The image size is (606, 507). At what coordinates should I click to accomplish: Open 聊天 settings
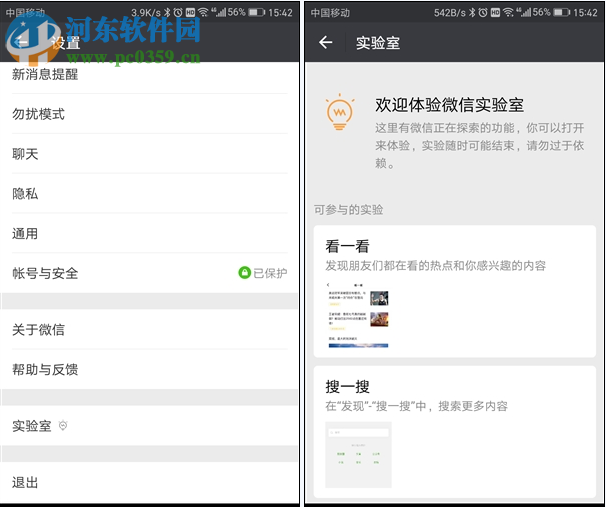click(x=150, y=154)
